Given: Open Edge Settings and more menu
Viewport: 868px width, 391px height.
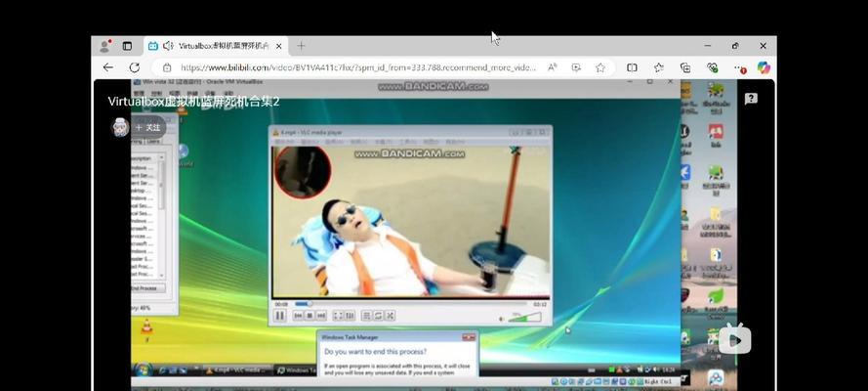Looking at the screenshot, I should [740, 68].
